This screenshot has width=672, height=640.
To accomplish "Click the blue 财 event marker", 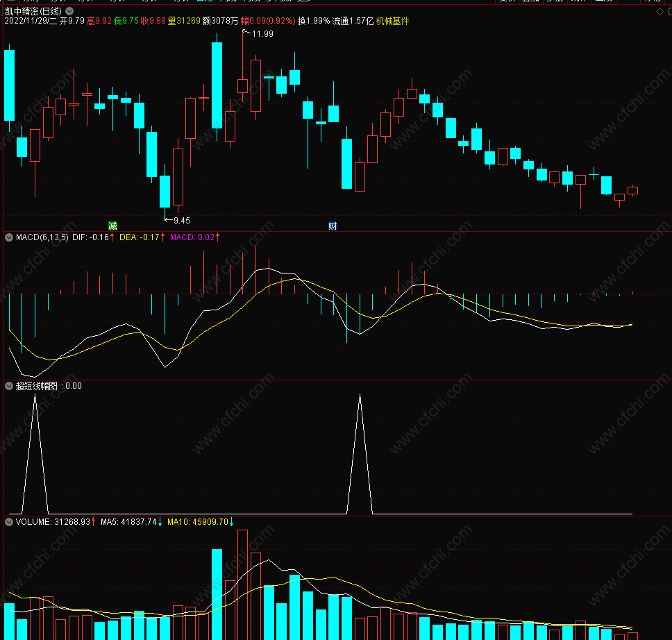I will click(x=333, y=226).
